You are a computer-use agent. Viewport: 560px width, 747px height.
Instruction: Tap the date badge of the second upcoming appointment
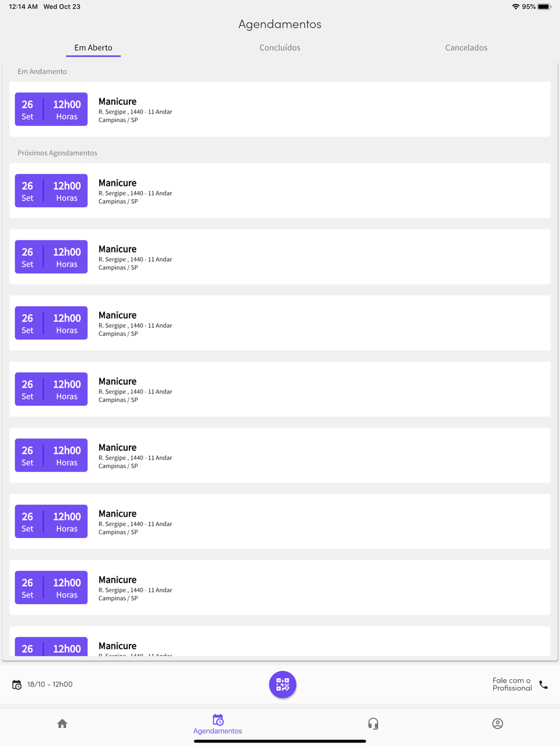tap(51, 256)
